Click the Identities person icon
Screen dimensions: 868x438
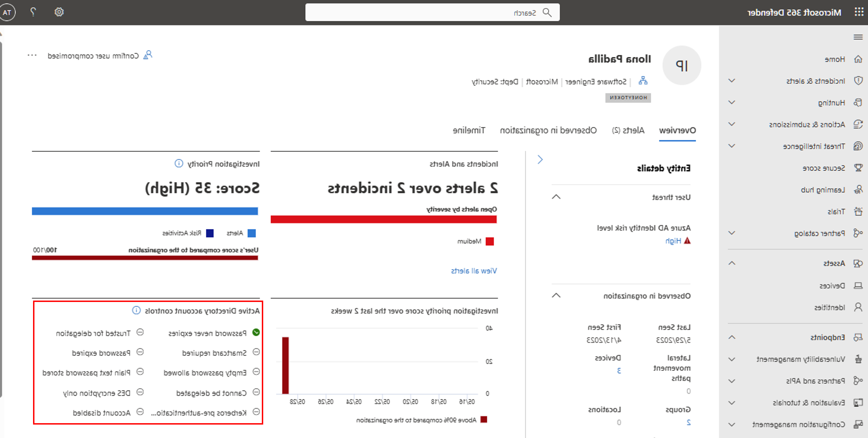(x=858, y=307)
